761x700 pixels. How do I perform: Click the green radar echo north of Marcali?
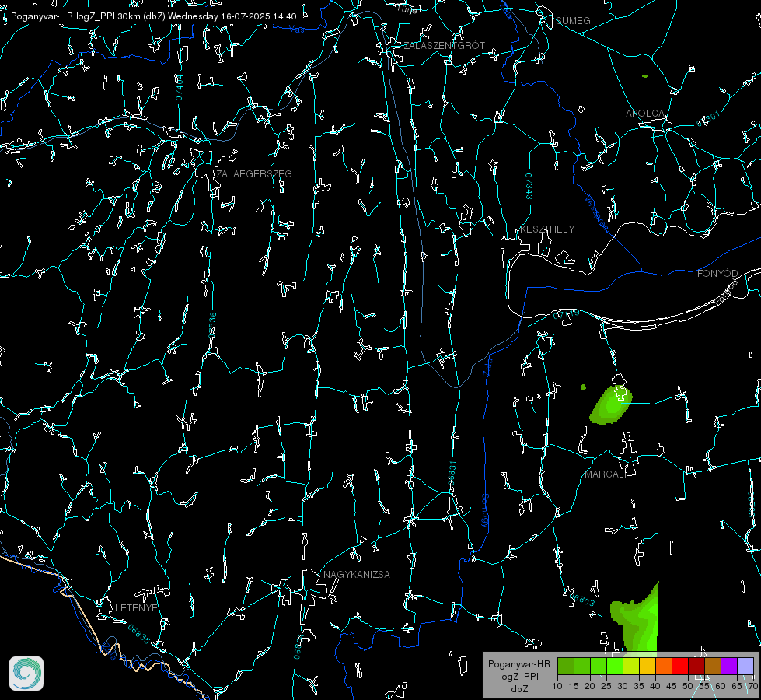point(610,404)
